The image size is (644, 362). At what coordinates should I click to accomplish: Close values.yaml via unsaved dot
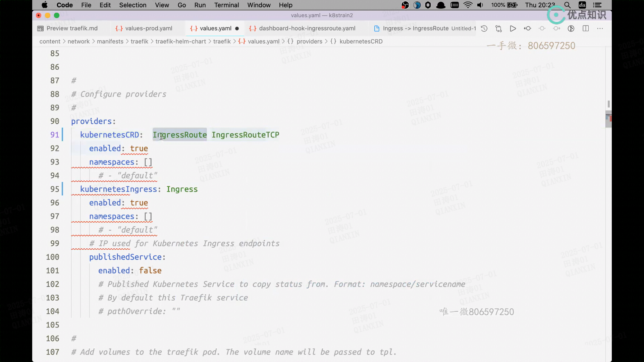tap(237, 28)
